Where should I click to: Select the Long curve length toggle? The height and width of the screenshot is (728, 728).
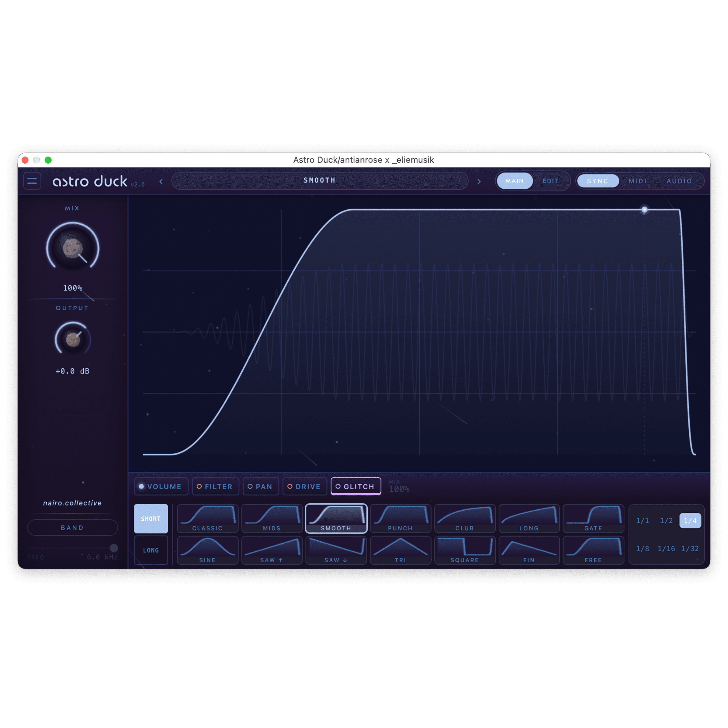pyautogui.click(x=151, y=550)
